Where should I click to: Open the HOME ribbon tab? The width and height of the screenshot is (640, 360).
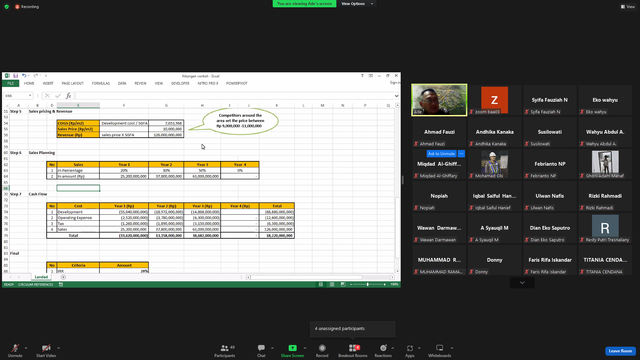pos(29,83)
